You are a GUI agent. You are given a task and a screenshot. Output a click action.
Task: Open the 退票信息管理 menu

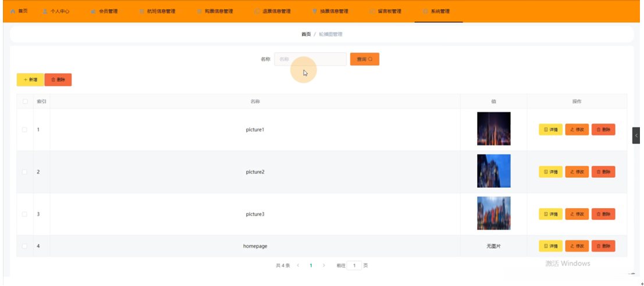(272, 11)
